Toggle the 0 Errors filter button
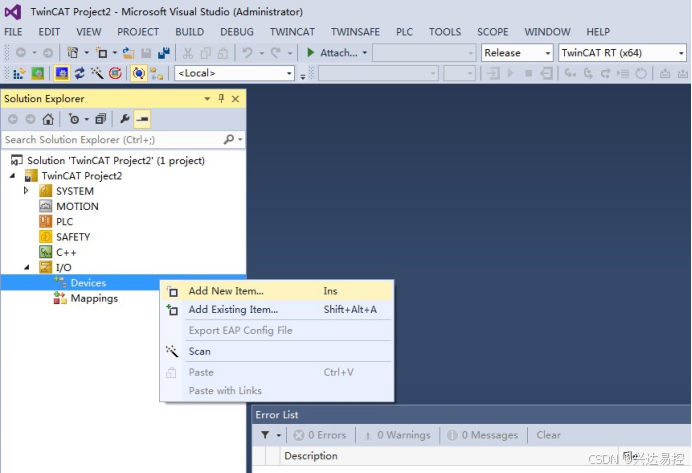The image size is (692, 473). [x=320, y=435]
